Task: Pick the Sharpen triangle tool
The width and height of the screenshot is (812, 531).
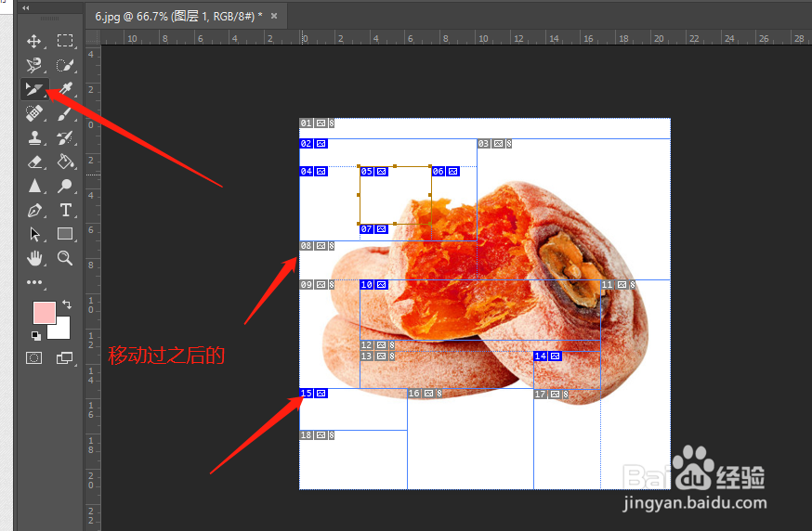Action: (x=34, y=186)
